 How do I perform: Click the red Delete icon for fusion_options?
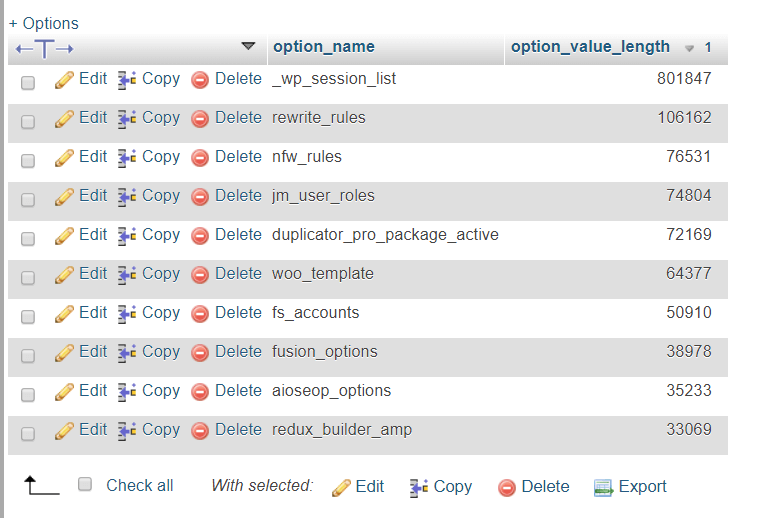(200, 352)
